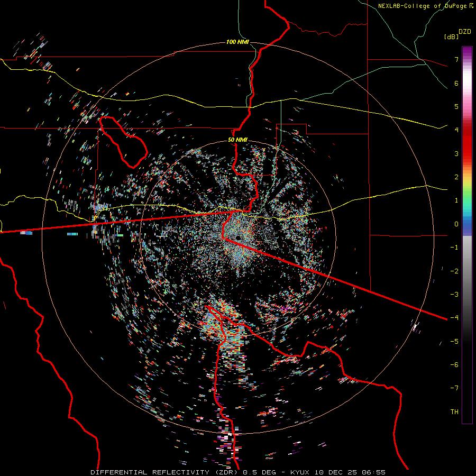Screen dimensions: 476x476
Task: Click the -6 scale value
Action: pyautogui.click(x=454, y=365)
